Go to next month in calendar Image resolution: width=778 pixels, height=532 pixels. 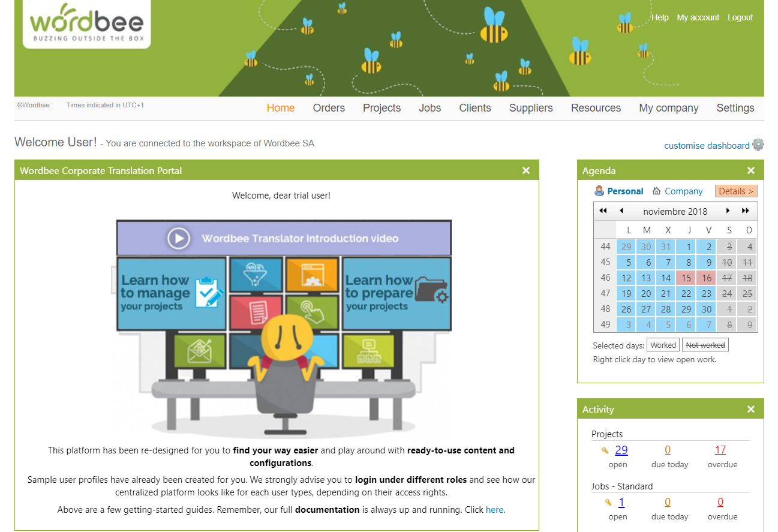tap(728, 211)
